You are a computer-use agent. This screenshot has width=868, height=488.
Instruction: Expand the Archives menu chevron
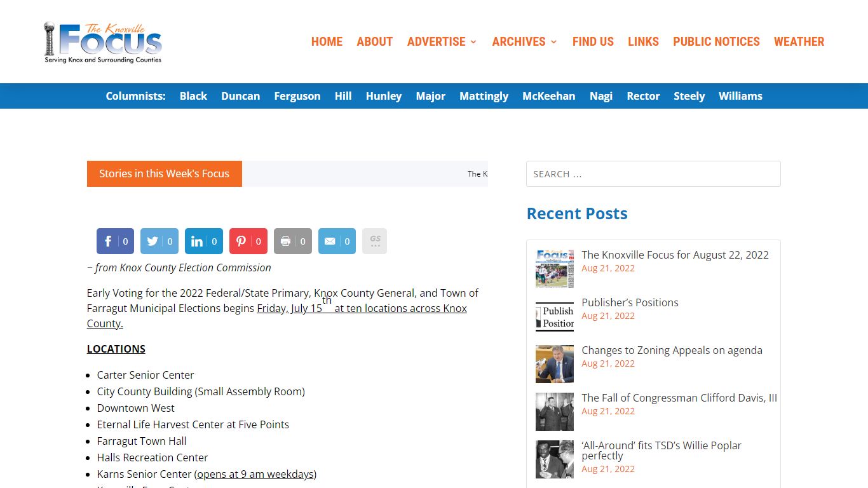coord(553,42)
